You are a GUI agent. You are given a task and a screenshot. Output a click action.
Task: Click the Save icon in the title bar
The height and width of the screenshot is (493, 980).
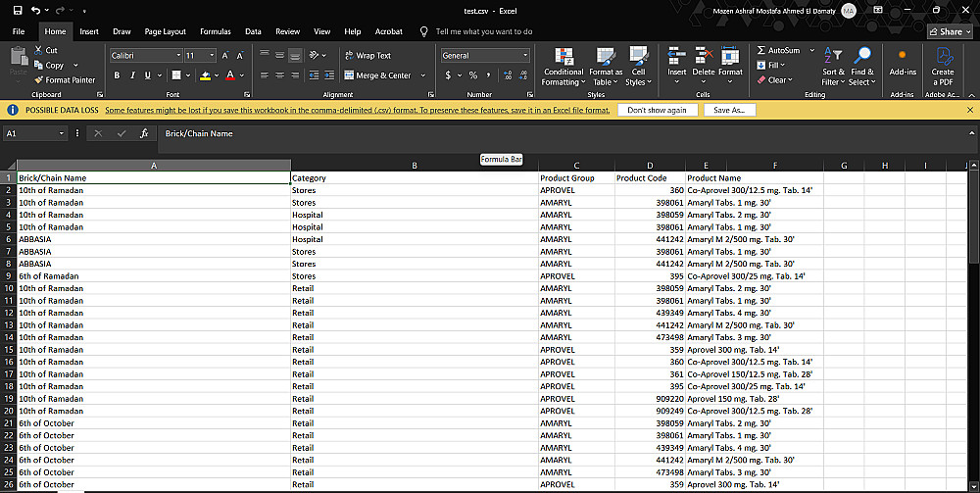pos(18,11)
